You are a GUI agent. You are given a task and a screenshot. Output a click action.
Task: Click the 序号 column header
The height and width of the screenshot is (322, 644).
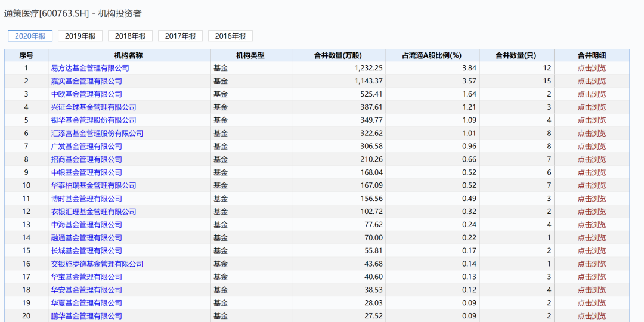pyautogui.click(x=26, y=55)
